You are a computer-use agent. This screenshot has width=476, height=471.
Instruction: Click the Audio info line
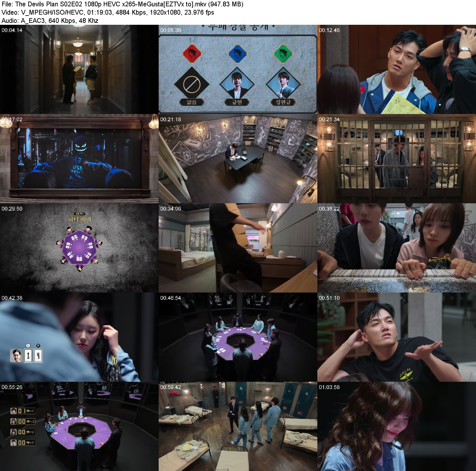[x=50, y=21]
